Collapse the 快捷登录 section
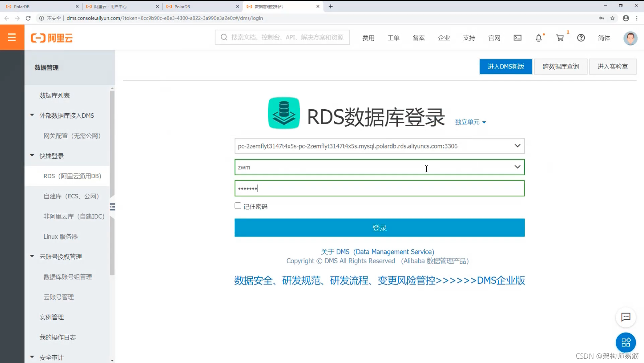644x363 pixels. tap(32, 155)
